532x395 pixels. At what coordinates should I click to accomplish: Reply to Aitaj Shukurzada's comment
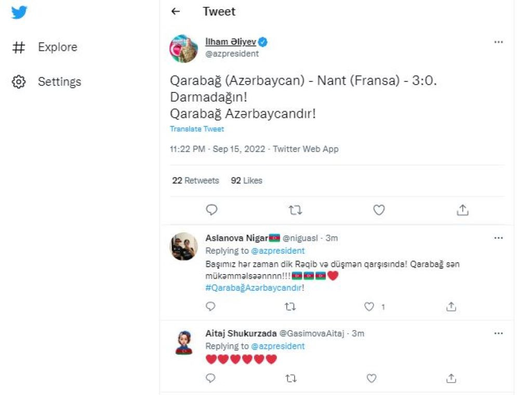[x=210, y=378]
